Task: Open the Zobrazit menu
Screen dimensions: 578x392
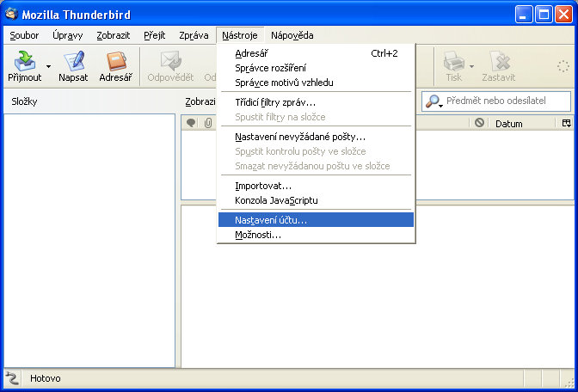Action: tap(114, 35)
